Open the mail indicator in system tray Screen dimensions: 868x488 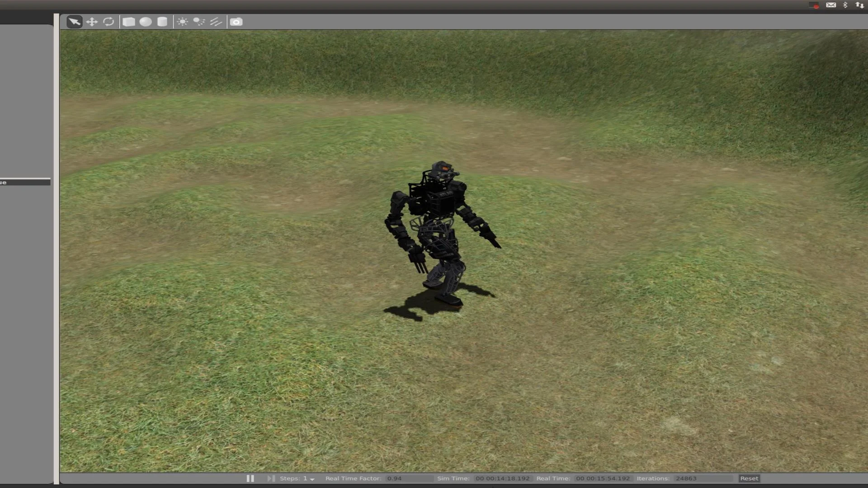click(x=831, y=5)
